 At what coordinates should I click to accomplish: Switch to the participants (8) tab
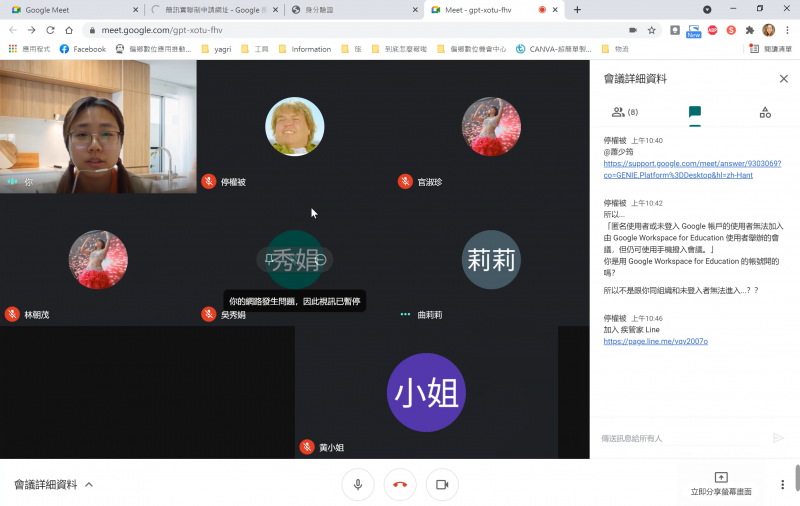click(624, 112)
